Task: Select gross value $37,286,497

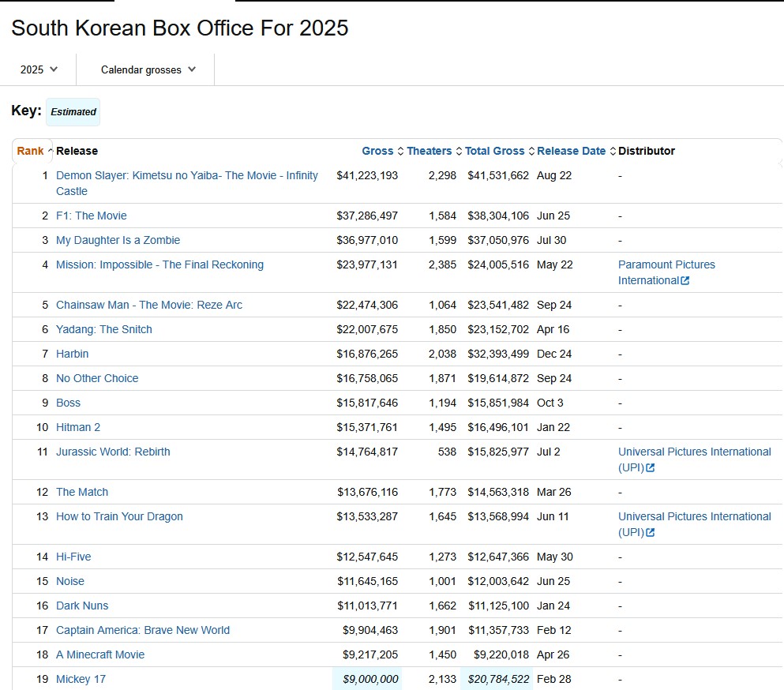Action: click(x=367, y=216)
